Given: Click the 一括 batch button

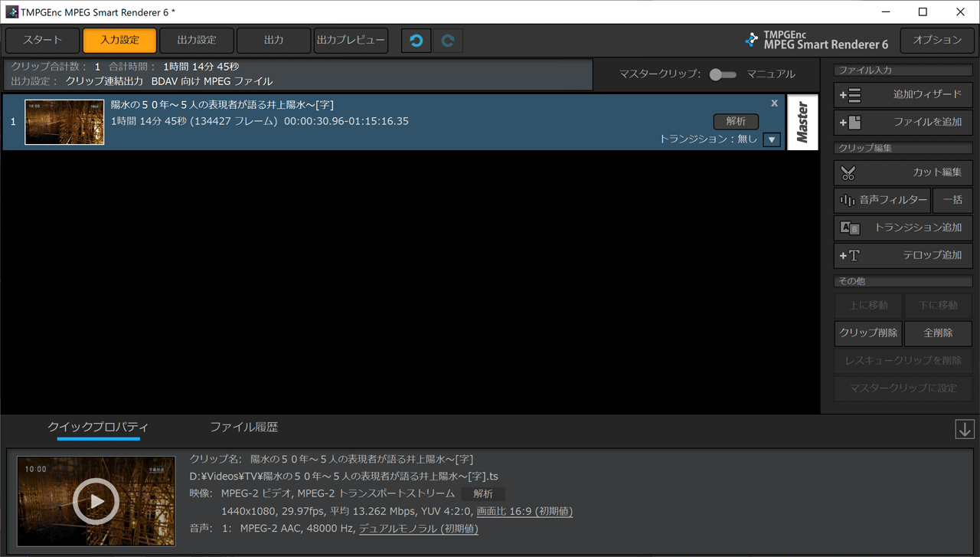Looking at the screenshot, I should pyautogui.click(x=952, y=200).
